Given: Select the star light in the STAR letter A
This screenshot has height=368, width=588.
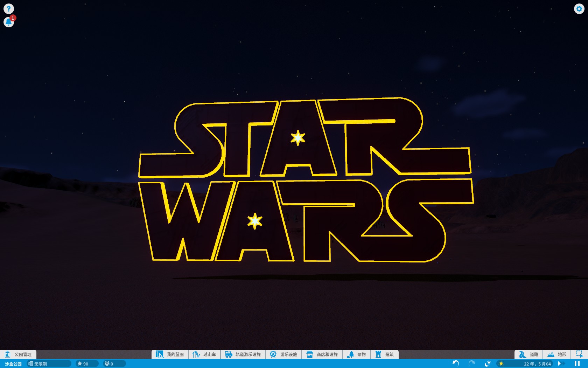Looking at the screenshot, I should [298, 138].
